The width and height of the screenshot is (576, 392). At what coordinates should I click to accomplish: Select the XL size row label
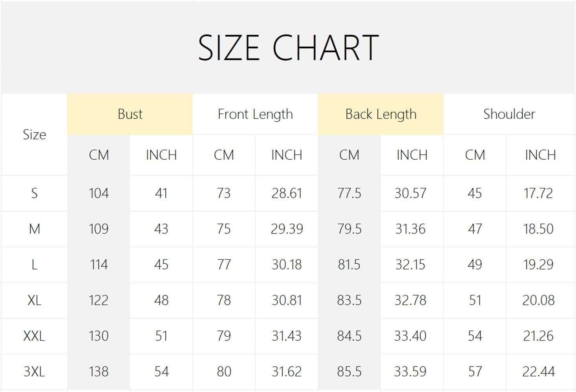(35, 300)
